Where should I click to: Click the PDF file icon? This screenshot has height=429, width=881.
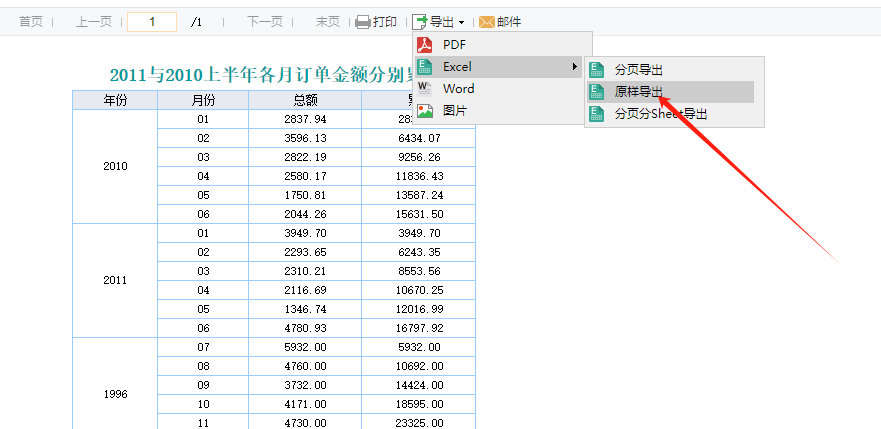(425, 44)
